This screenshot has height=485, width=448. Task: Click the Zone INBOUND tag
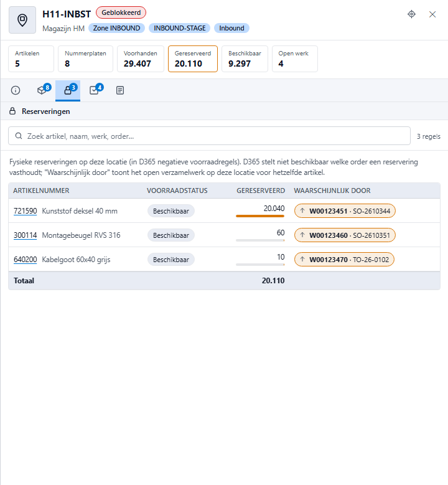coord(116,28)
